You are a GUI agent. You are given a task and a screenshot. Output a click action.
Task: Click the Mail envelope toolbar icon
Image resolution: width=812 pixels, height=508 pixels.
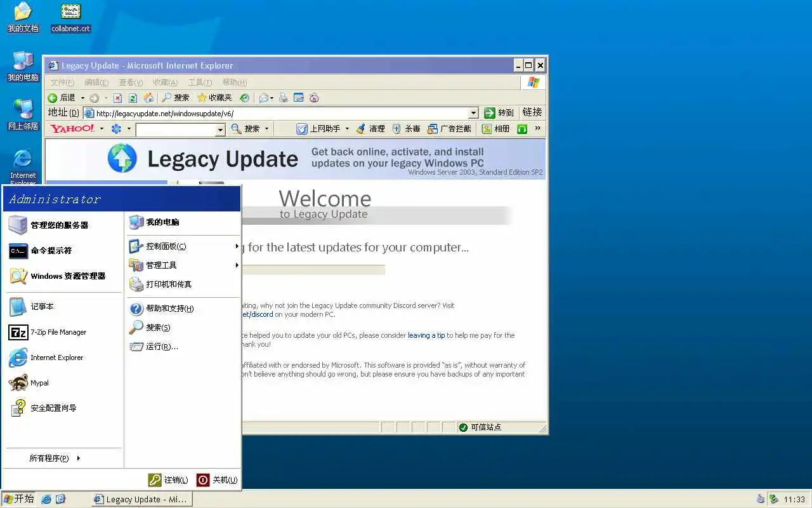263,98
